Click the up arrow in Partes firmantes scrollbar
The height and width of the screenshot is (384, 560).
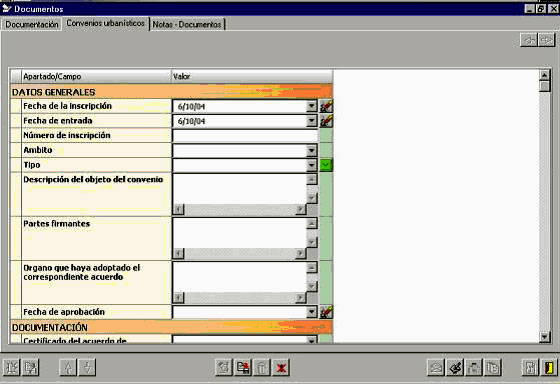(312, 223)
